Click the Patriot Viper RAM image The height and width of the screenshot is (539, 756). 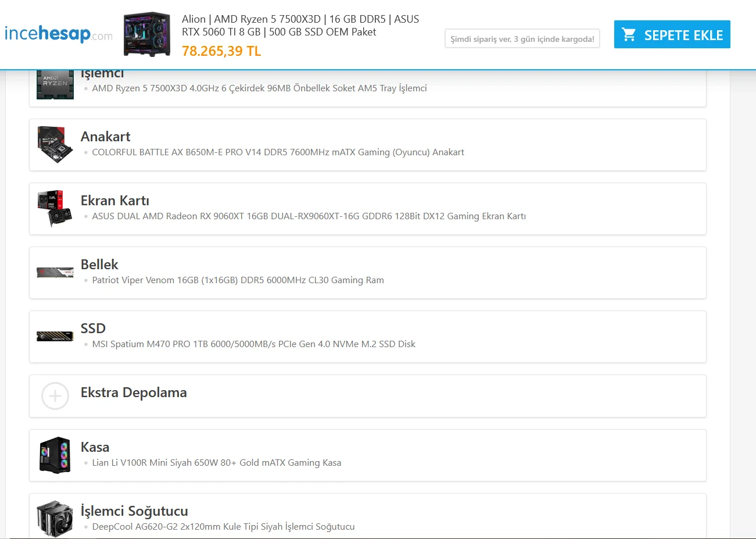(55, 273)
